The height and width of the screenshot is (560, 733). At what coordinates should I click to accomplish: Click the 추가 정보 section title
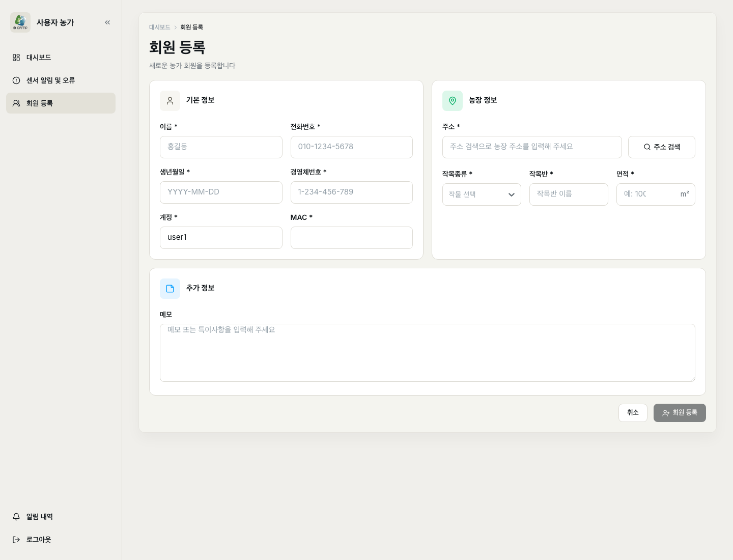[x=201, y=288]
